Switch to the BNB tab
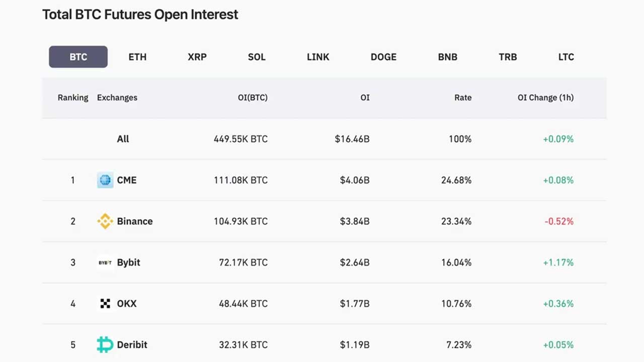644x362 pixels. pyautogui.click(x=447, y=57)
